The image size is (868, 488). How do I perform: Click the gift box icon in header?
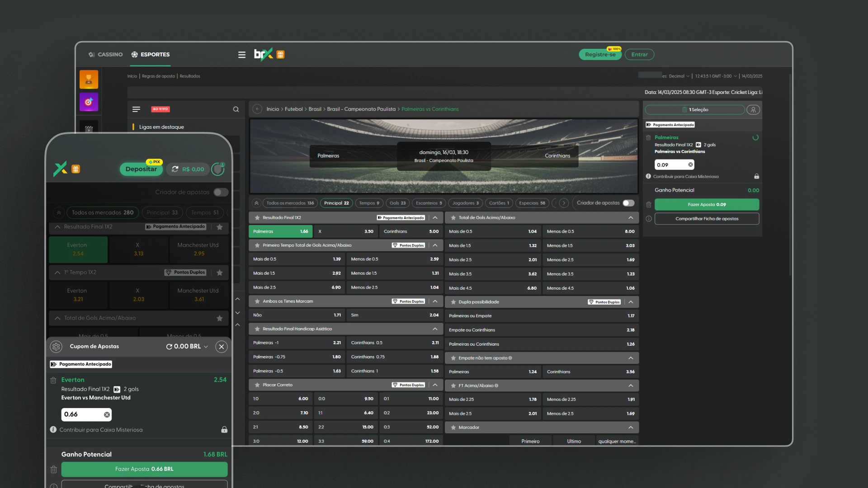point(280,55)
